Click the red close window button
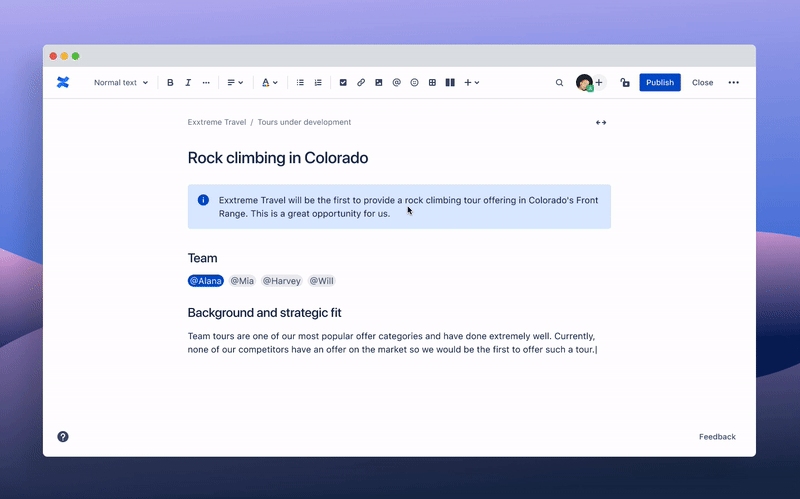 coord(53,56)
